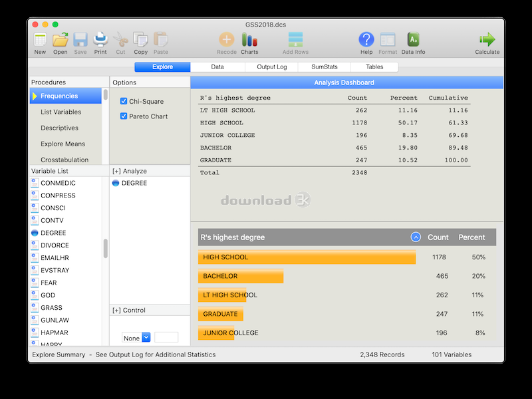532x399 pixels.
Task: Click the JUNIOR COLLEGE row in frequency table
Action: (334, 135)
